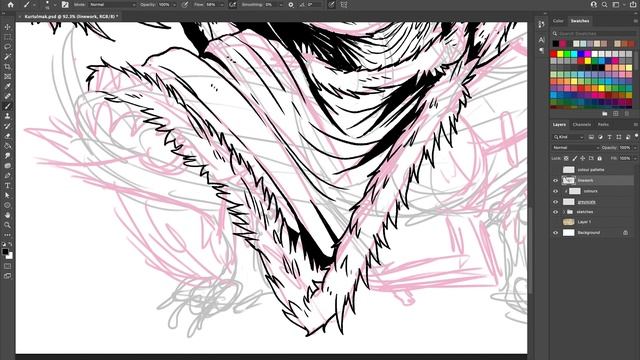Open the Opacity slider dropdown in options bar
The height and width of the screenshot is (360, 640).
pyautogui.click(x=175, y=5)
